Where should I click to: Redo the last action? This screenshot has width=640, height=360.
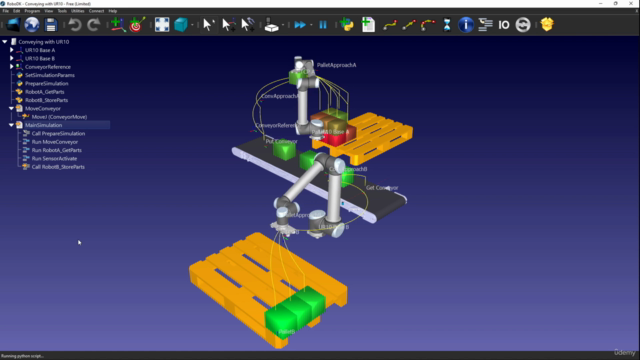point(93,25)
